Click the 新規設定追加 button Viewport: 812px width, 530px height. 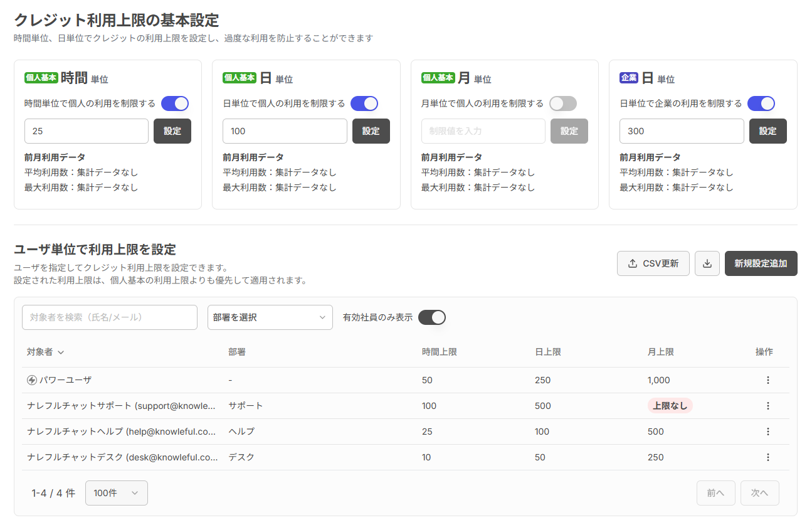click(x=761, y=263)
